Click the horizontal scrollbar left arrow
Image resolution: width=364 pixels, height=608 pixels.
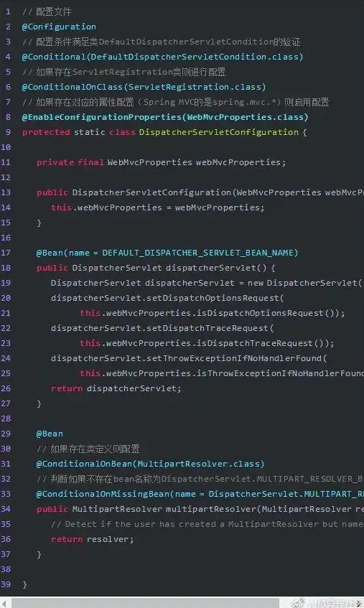(x=4, y=604)
